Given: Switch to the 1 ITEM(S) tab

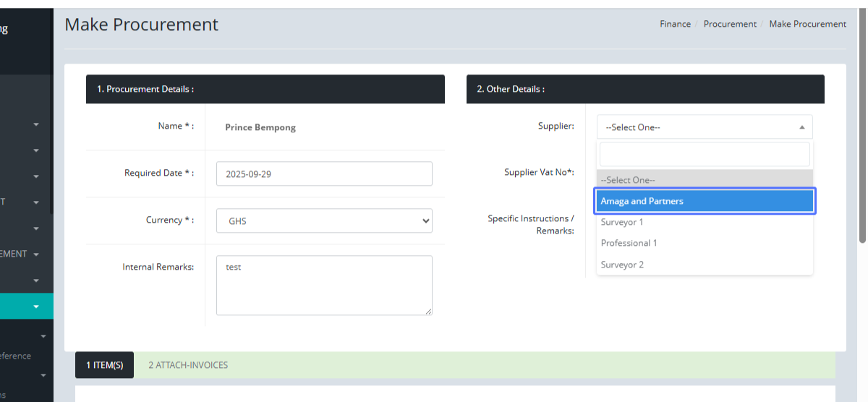Looking at the screenshot, I should point(104,365).
